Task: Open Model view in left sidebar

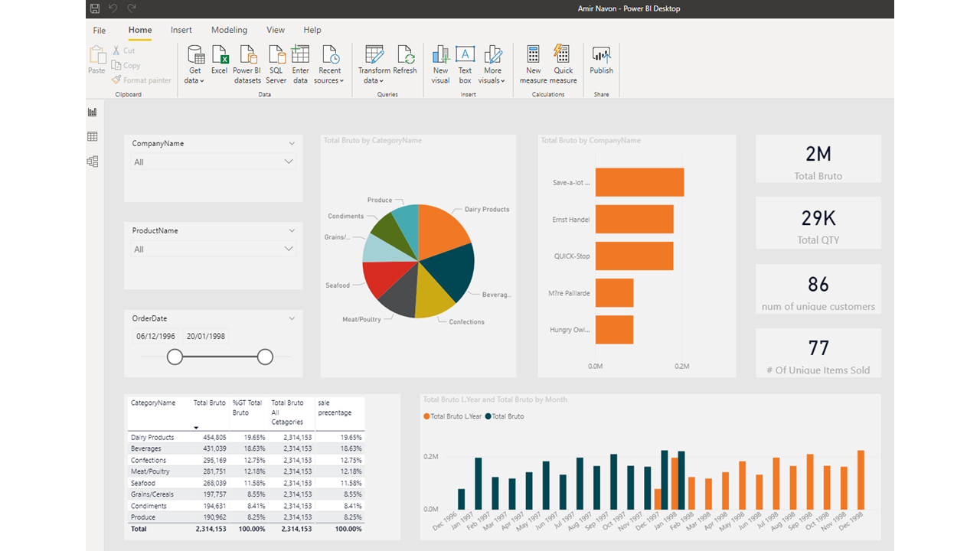Action: click(93, 161)
